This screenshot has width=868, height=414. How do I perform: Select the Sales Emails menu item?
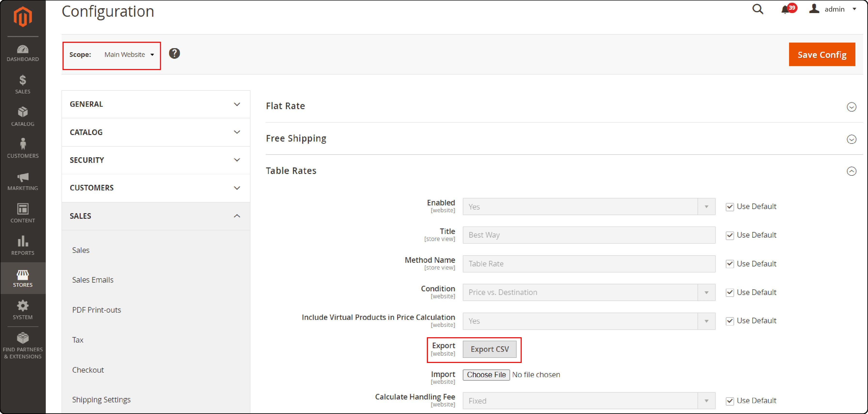click(93, 280)
